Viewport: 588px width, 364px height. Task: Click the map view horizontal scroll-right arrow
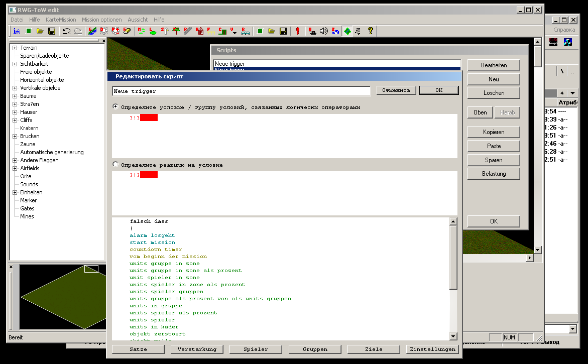(530, 258)
